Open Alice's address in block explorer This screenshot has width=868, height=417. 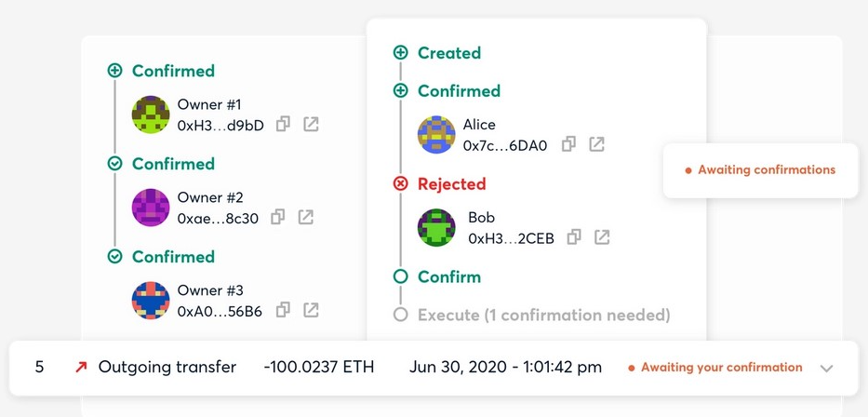[x=596, y=144]
